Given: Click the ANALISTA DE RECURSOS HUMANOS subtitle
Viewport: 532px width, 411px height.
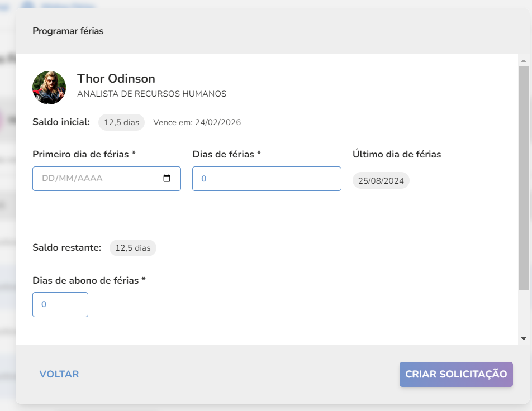Looking at the screenshot, I should (x=151, y=94).
